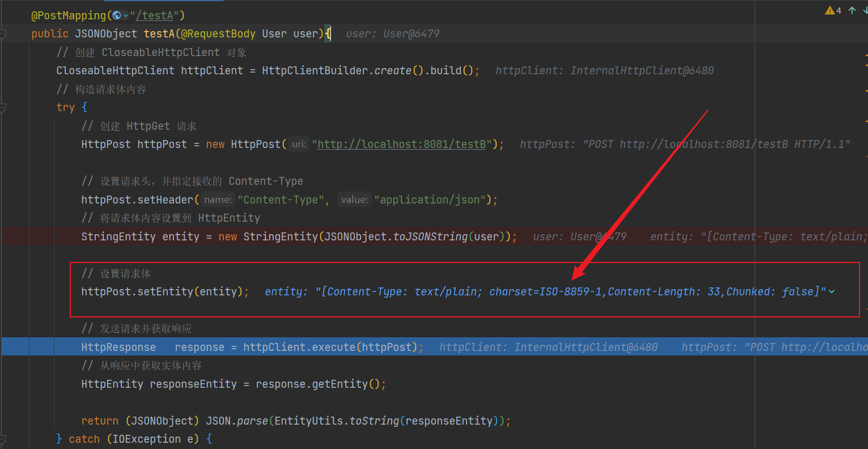
Task: Toggle a breakpoint on the HttpPost creation line
Action: pos(20,144)
